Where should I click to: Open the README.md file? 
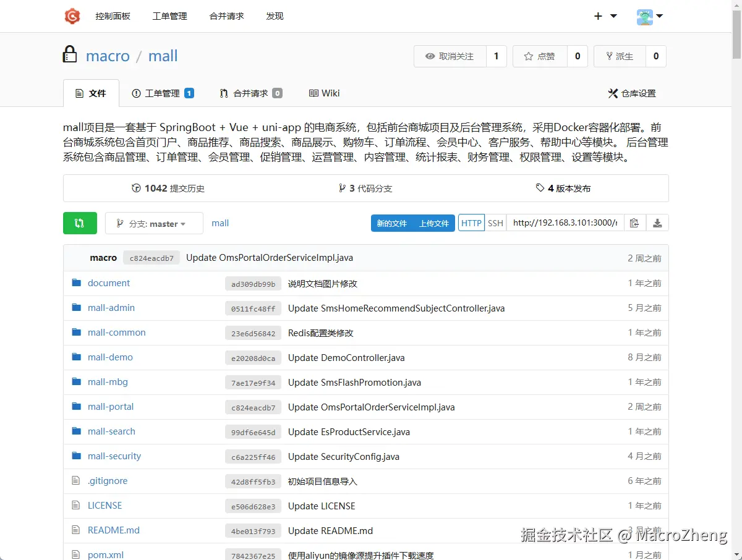114,530
